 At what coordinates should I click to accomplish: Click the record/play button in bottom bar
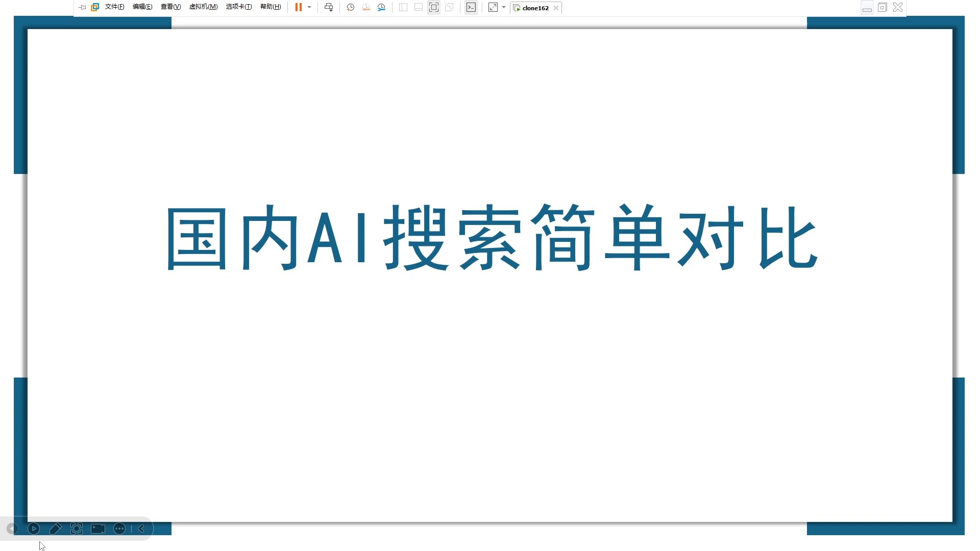tap(33, 528)
